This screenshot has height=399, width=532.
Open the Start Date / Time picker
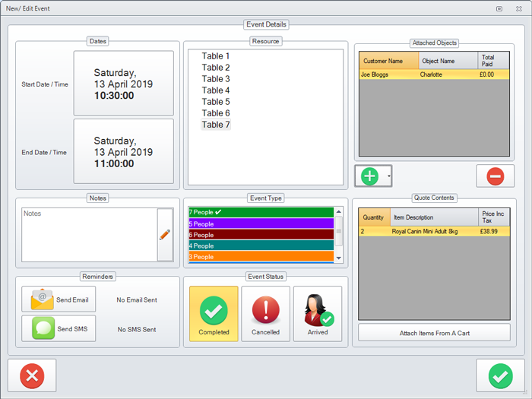pos(123,84)
